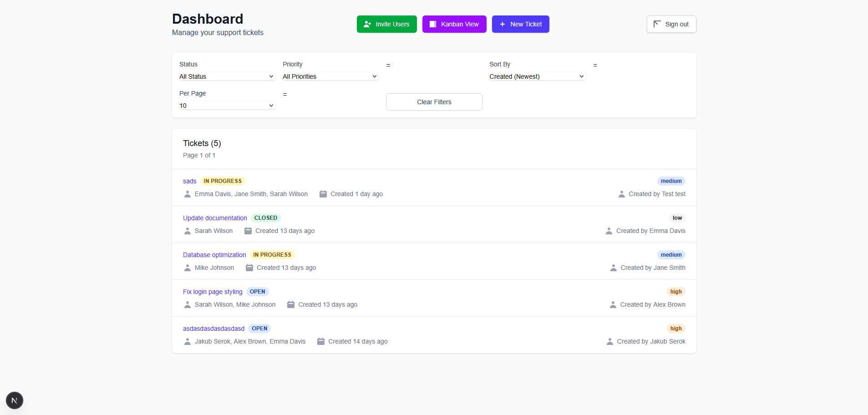Click the flag icon next to Sign out
This screenshot has height=415, width=868.
pos(657,24)
